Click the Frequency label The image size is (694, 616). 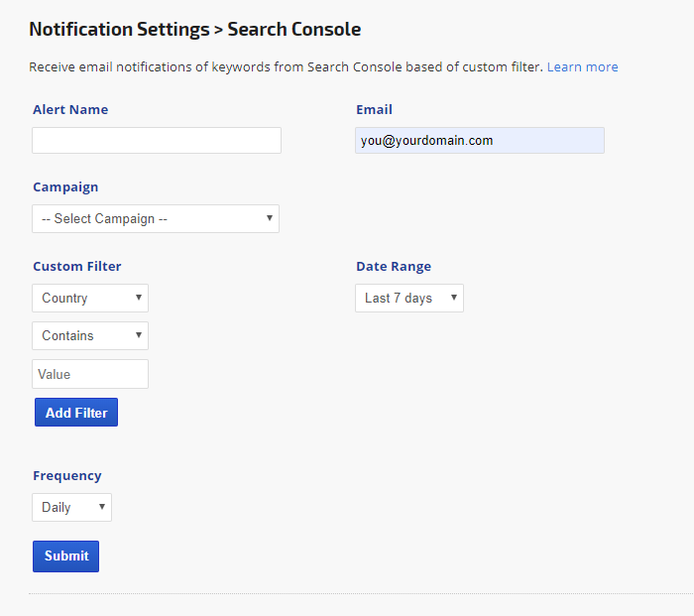click(67, 475)
